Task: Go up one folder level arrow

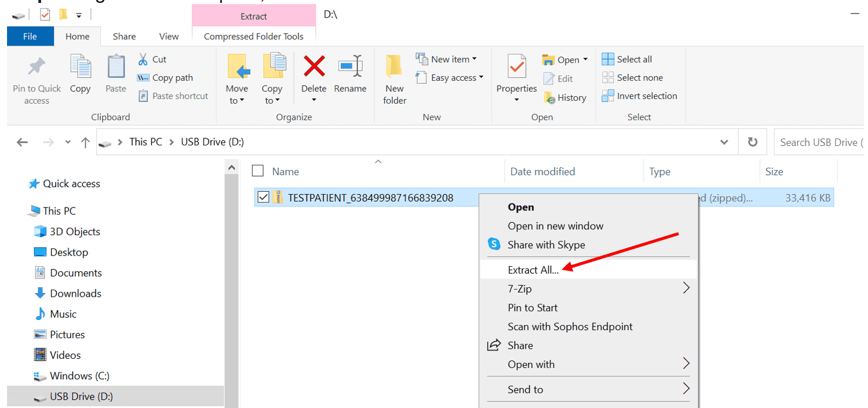Action: click(86, 142)
